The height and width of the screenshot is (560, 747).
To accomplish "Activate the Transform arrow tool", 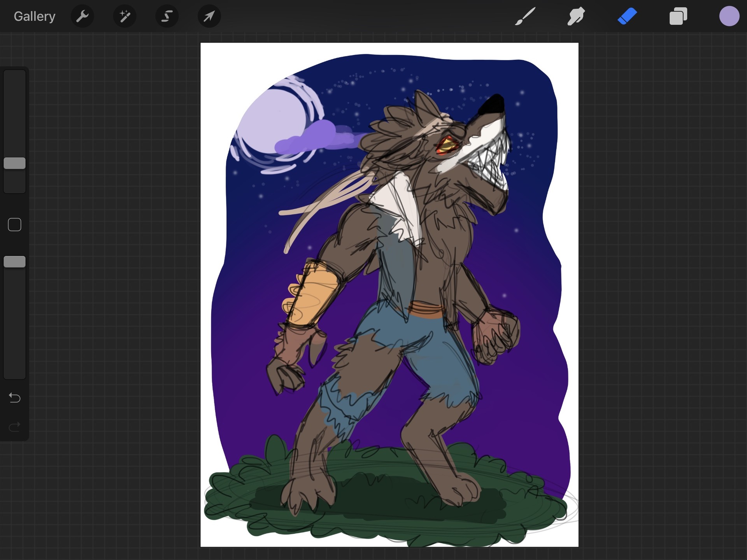I will (x=209, y=16).
